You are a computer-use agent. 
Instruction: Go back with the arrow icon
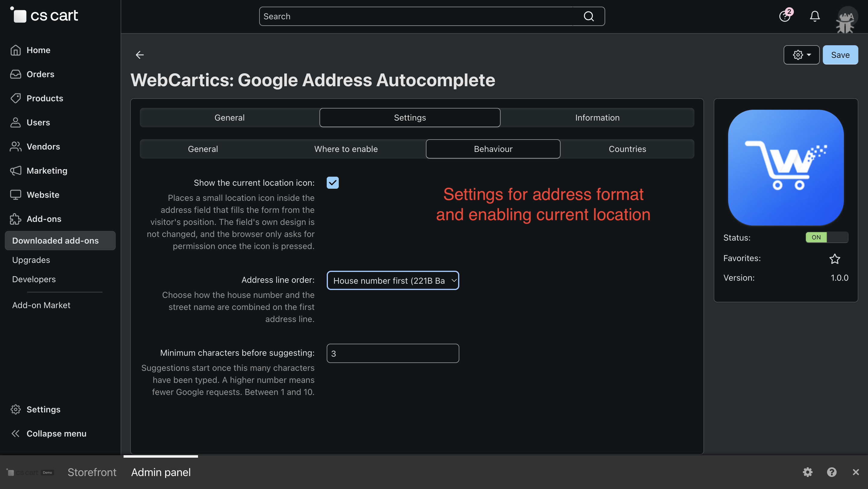140,55
